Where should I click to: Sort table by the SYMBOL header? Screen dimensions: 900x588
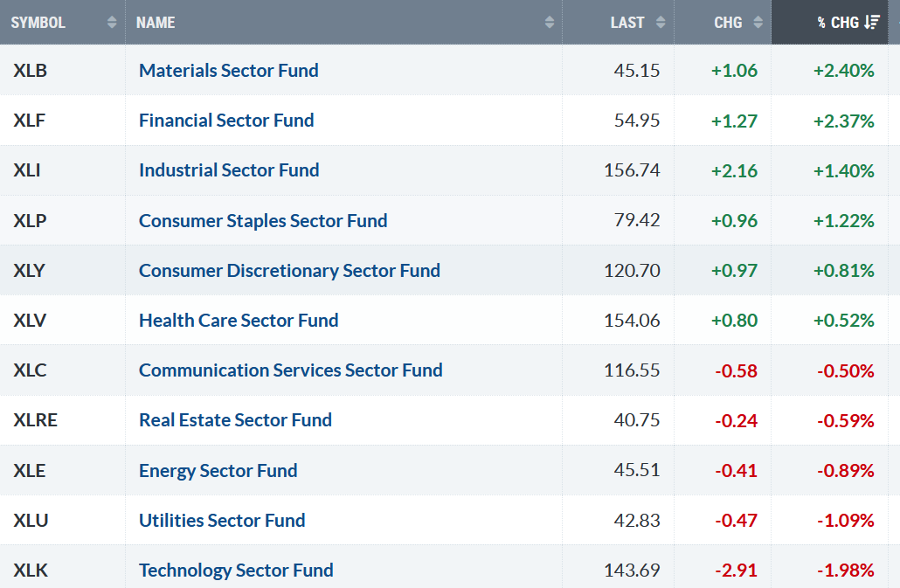point(38,23)
